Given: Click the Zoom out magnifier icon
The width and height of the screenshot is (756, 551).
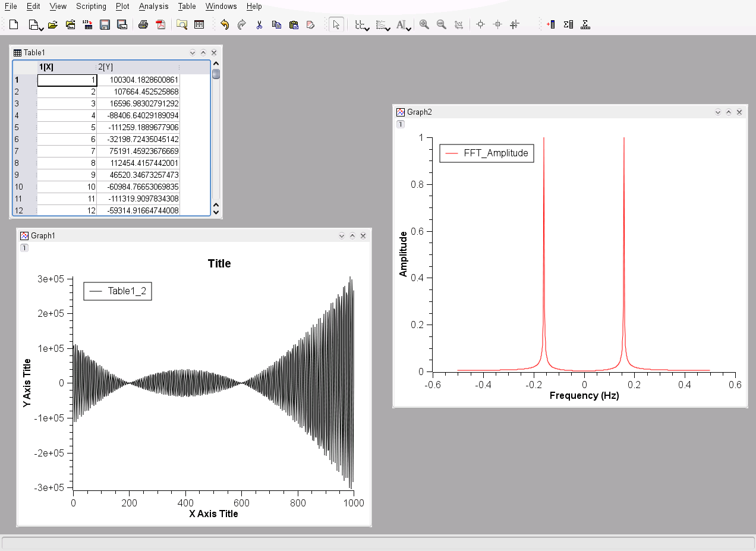Looking at the screenshot, I should (441, 24).
